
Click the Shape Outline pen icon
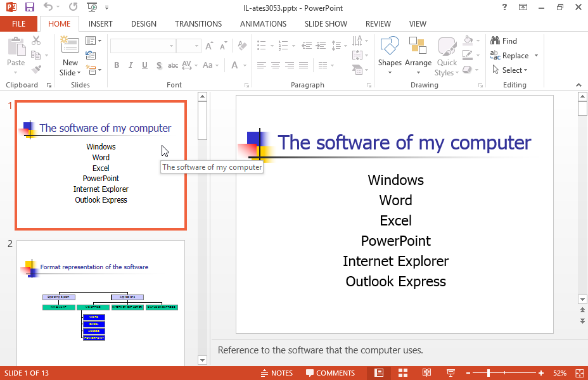coord(468,55)
